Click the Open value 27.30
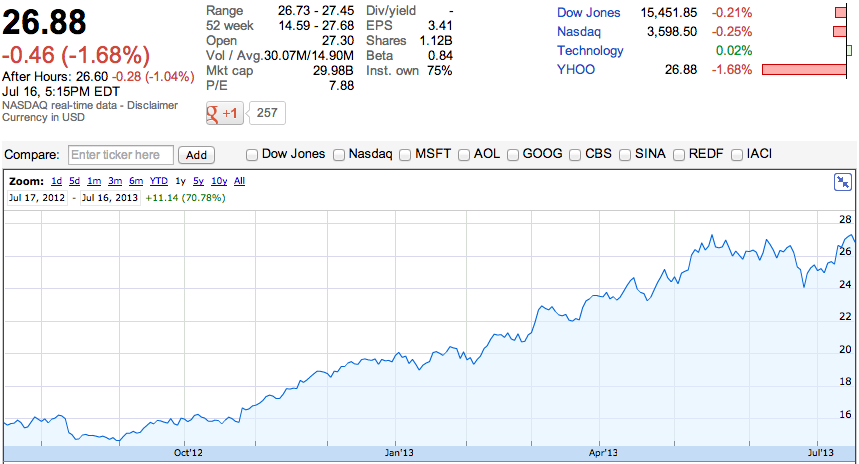859x464 pixels. 338,41
